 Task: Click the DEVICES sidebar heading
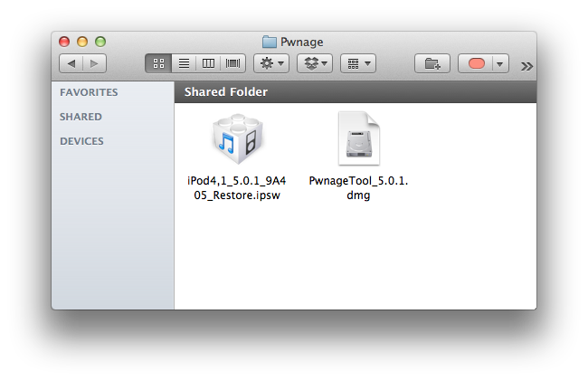pos(81,141)
